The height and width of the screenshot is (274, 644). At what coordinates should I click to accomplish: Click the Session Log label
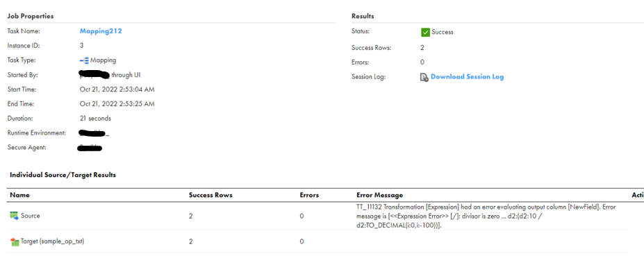pyautogui.click(x=368, y=77)
